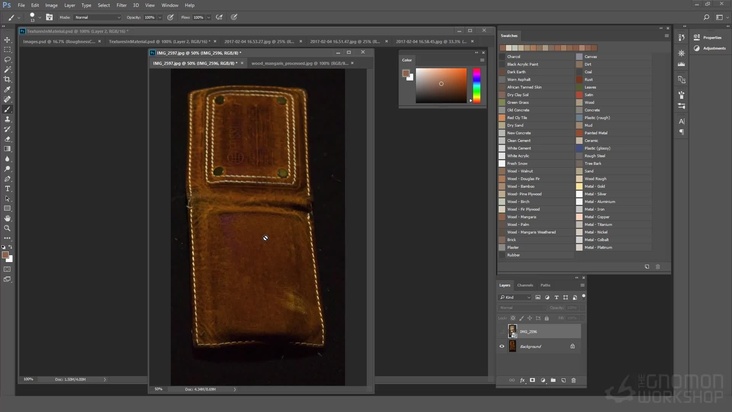
Task: Click the delete layer trash icon
Action: 574,380
